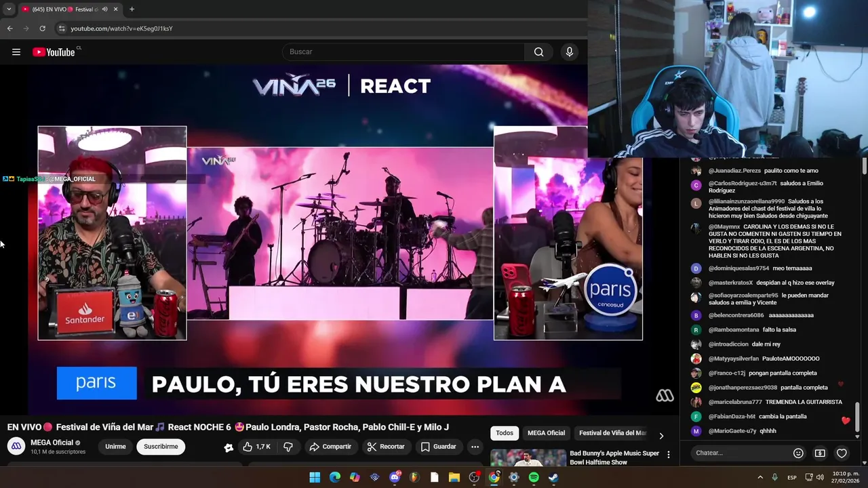Click the MEGA Oficial channel name
This screenshot has height=488, width=868.
[52, 443]
